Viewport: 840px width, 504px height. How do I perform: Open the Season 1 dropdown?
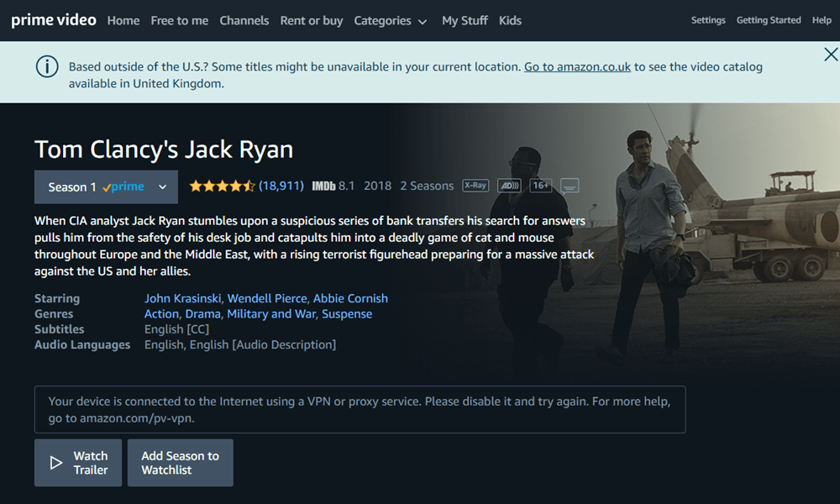pyautogui.click(x=106, y=187)
